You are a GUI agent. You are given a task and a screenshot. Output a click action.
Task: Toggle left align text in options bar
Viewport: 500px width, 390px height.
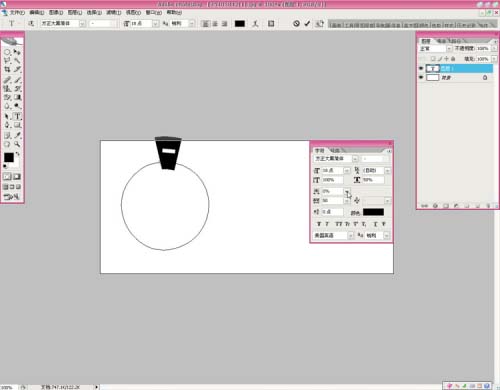pos(205,24)
